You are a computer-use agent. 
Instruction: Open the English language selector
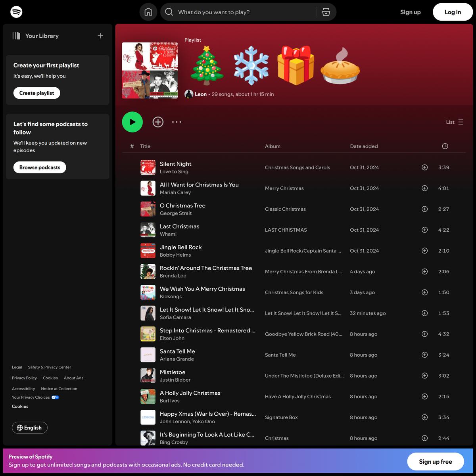tap(30, 428)
